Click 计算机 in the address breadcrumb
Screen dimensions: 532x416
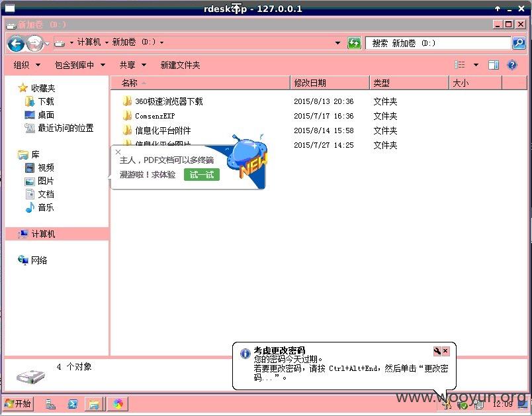tap(89, 42)
